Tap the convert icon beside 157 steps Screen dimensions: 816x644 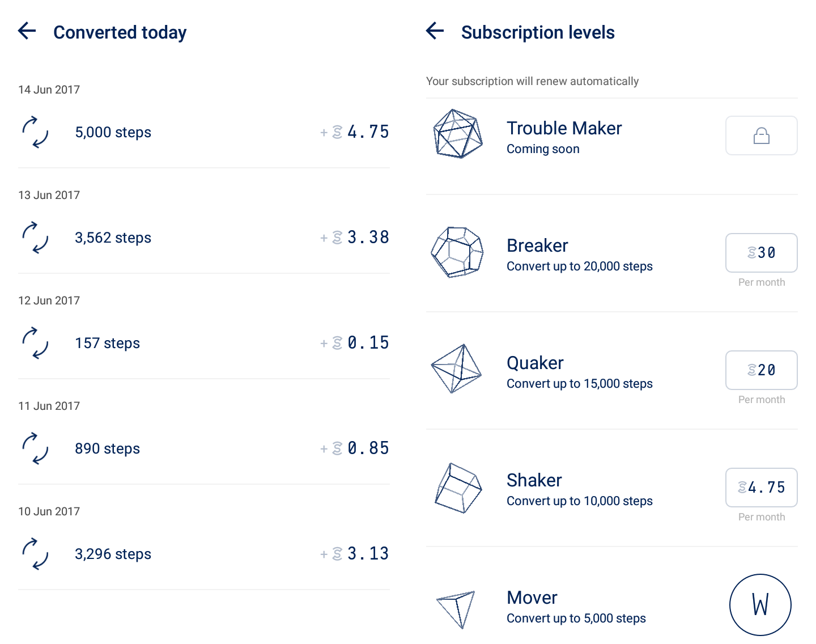35,343
